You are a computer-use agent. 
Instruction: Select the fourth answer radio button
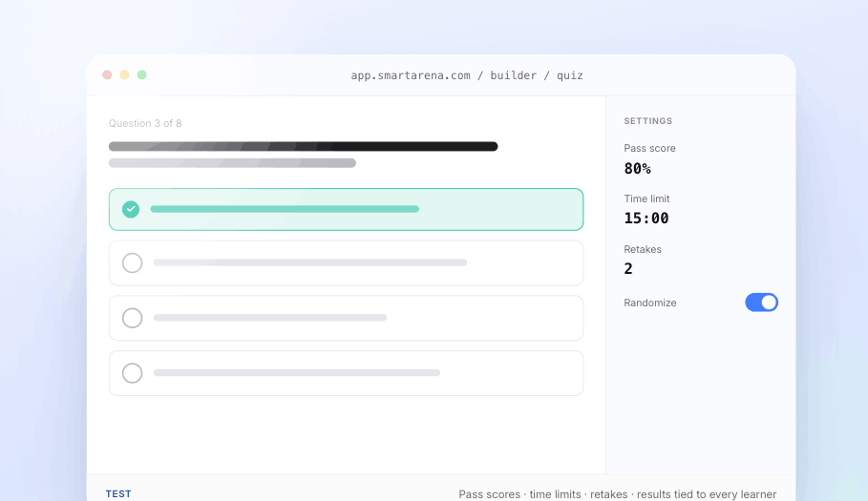133,373
